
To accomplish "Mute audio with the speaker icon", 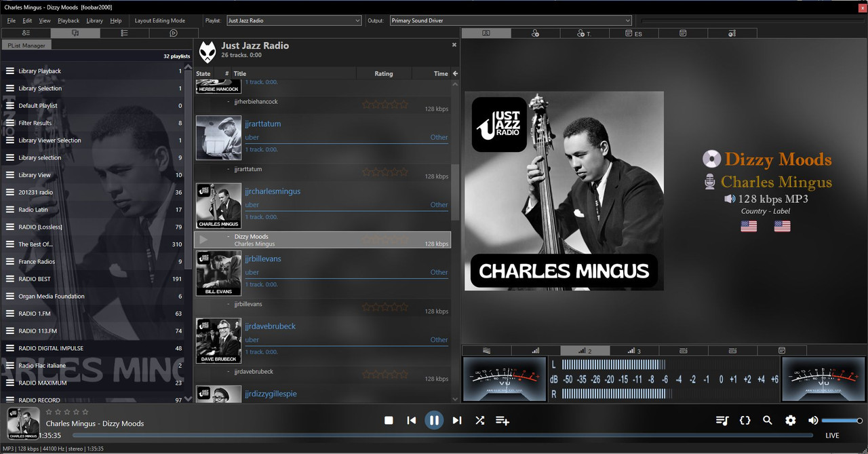I will [813, 420].
